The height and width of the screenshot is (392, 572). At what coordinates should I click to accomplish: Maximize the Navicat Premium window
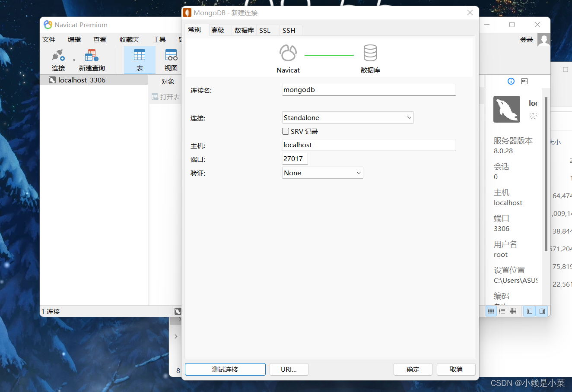point(512,25)
